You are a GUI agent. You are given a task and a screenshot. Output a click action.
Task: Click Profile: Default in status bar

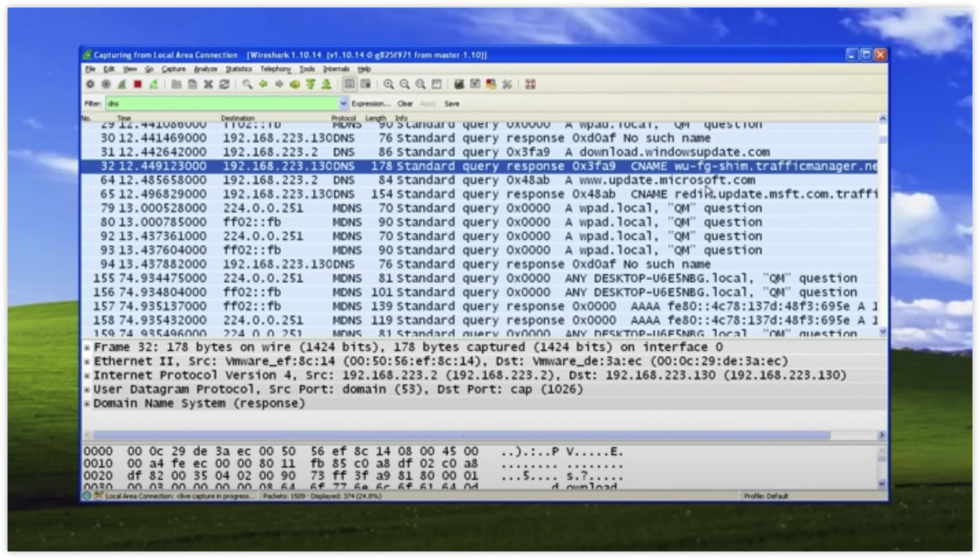(765, 496)
